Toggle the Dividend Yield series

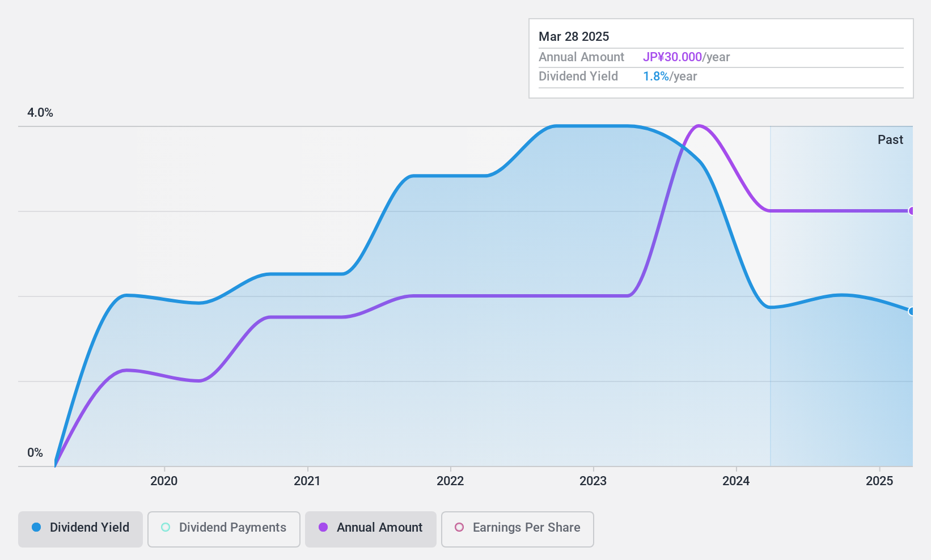[81, 529]
